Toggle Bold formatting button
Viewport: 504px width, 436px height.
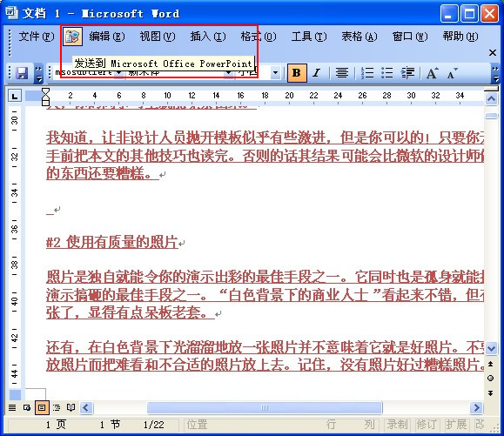pos(297,73)
